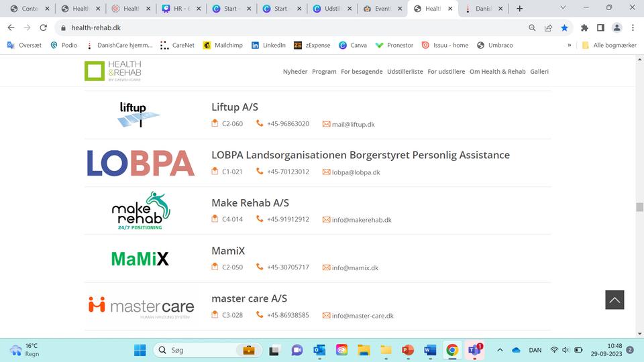Click the Liftup logo thumbnail
Image resolution: width=644 pixels, height=362 pixels.
pos(140,115)
